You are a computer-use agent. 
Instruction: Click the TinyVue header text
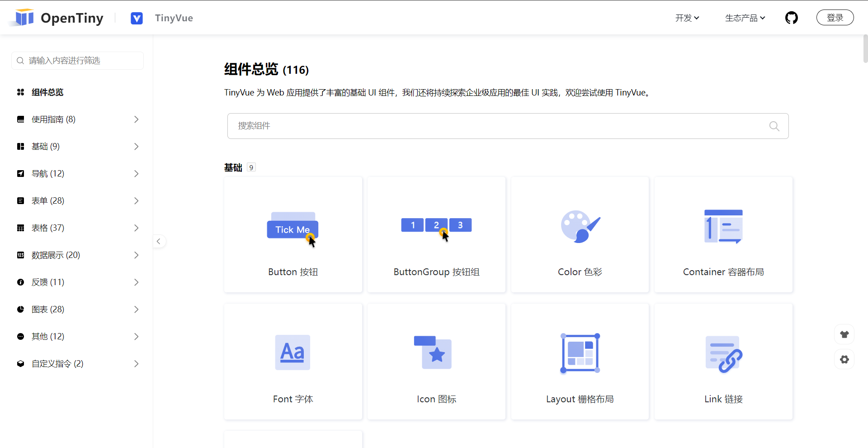tap(174, 18)
